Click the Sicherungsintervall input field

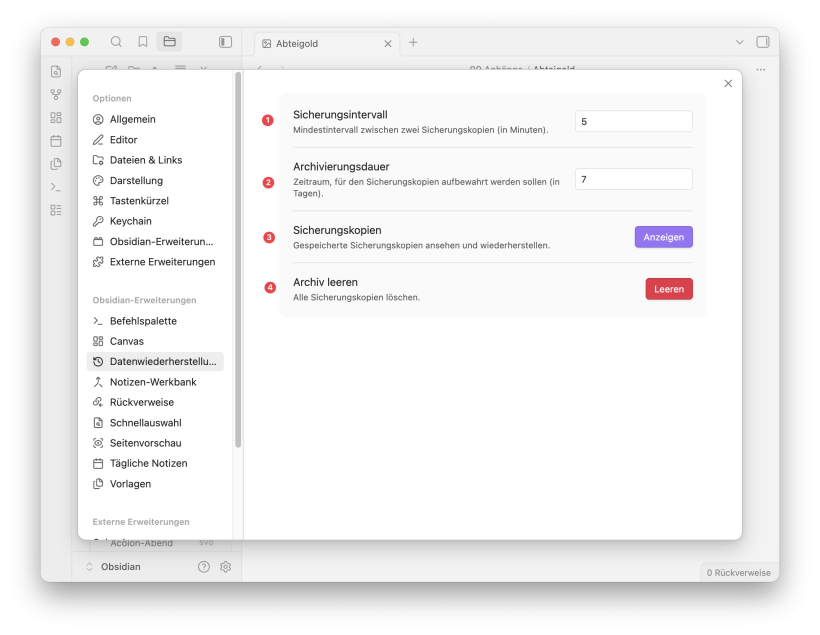pos(633,121)
